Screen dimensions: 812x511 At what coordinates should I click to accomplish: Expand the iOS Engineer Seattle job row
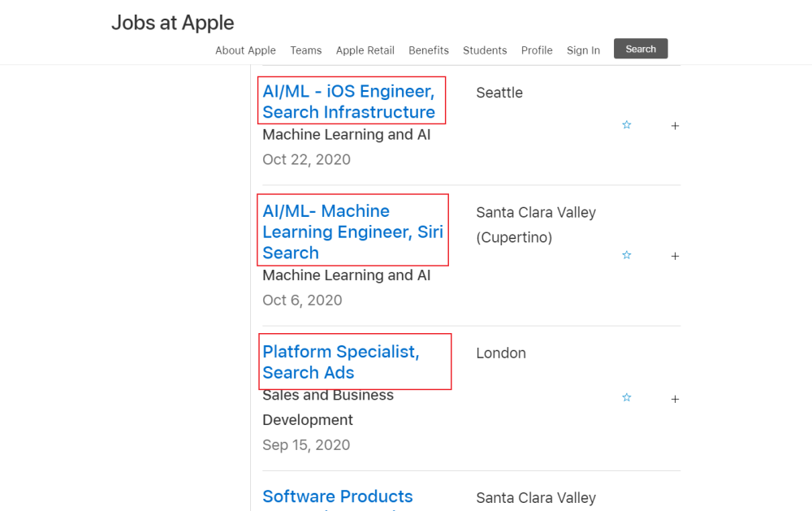(x=675, y=126)
